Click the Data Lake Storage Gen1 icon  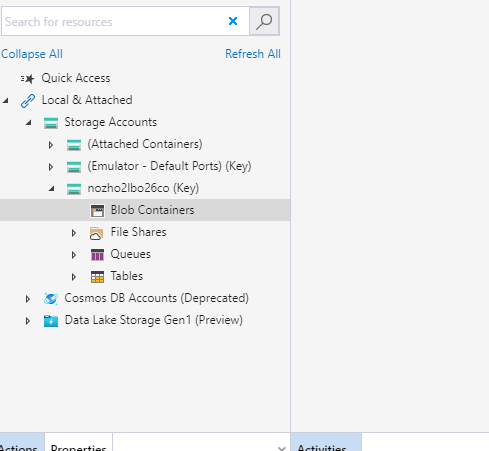point(51,321)
